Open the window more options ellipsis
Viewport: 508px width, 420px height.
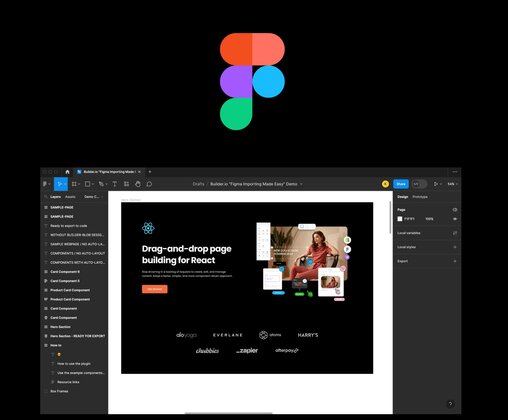pyautogui.click(x=455, y=172)
